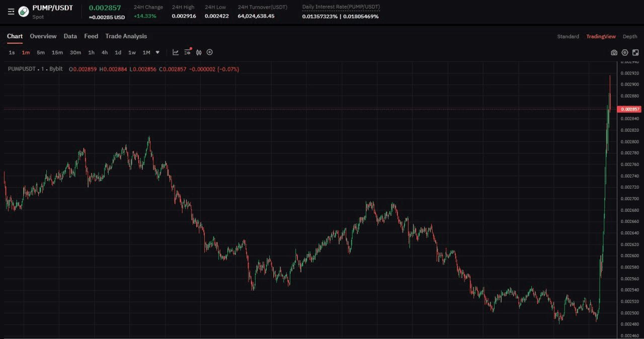644x339 pixels.
Task: Switch to the TradingView chart view
Action: click(x=601, y=37)
